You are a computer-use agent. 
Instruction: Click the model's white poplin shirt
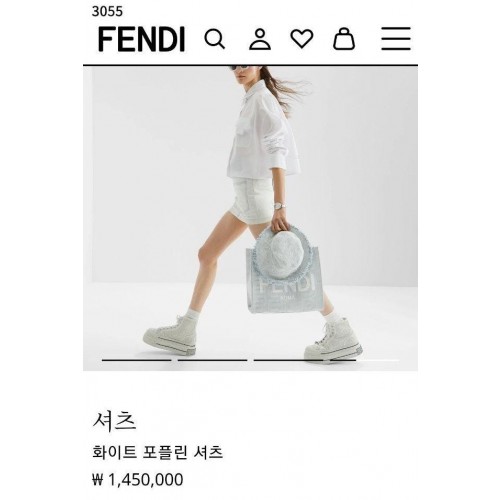[x=263, y=132]
